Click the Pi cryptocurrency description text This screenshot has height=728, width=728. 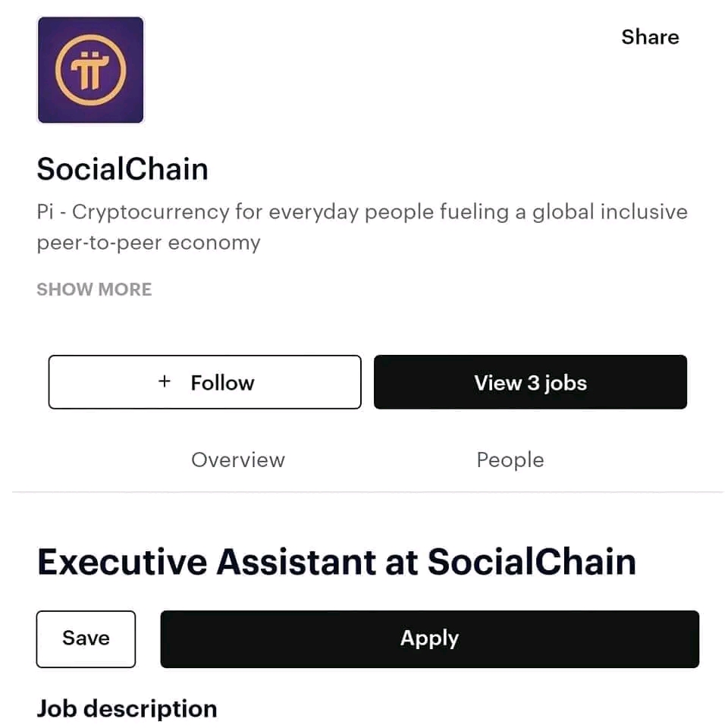pyautogui.click(x=362, y=212)
